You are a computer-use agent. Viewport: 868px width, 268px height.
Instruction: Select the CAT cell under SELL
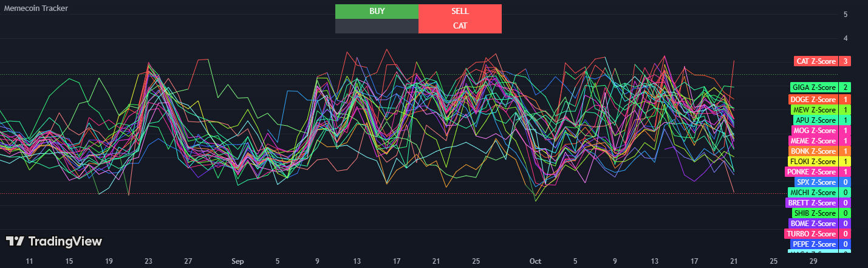460,26
